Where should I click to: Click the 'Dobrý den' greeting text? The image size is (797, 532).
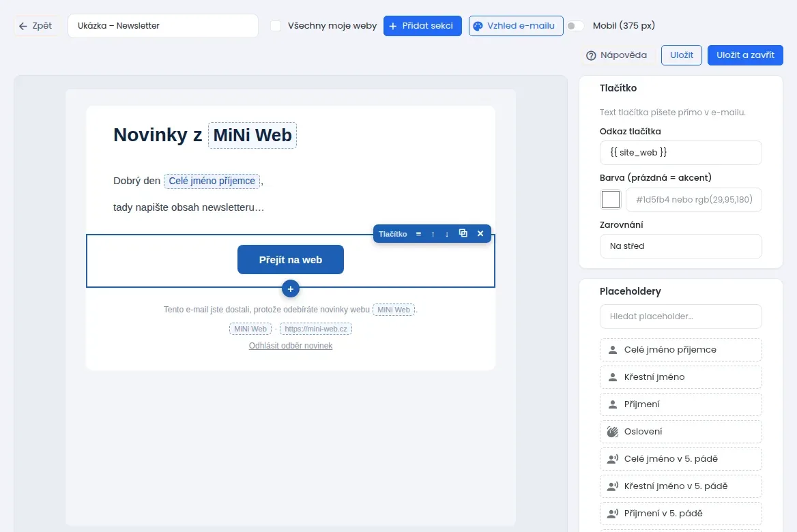(x=136, y=181)
